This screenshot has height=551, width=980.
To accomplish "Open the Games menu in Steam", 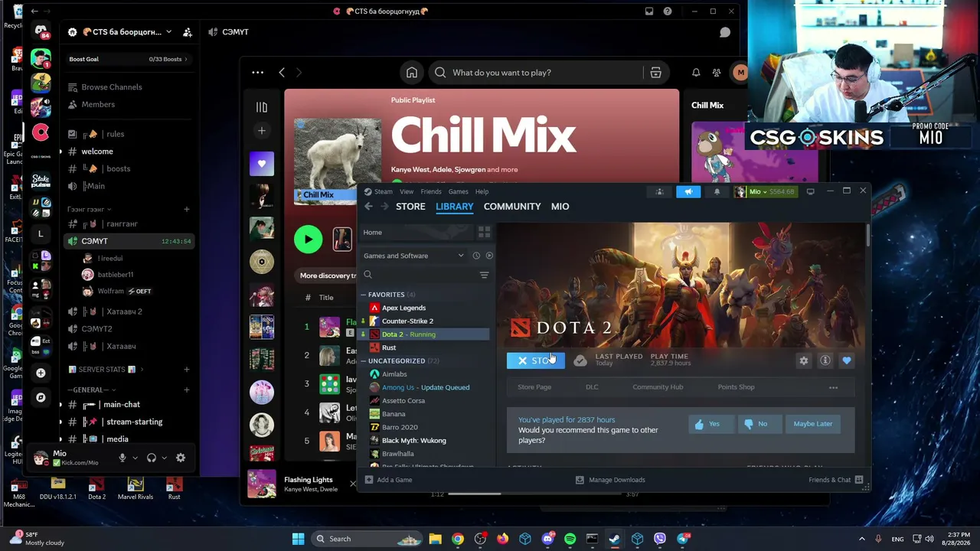I will [x=458, y=191].
